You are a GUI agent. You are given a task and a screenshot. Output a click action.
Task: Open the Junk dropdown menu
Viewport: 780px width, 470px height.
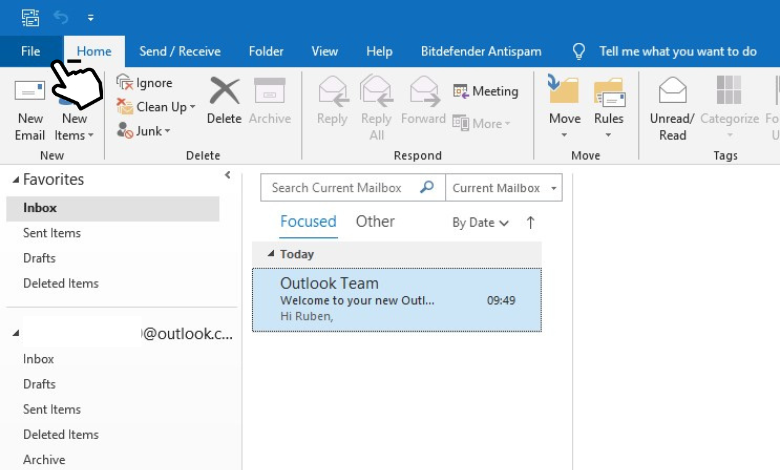[x=167, y=131]
